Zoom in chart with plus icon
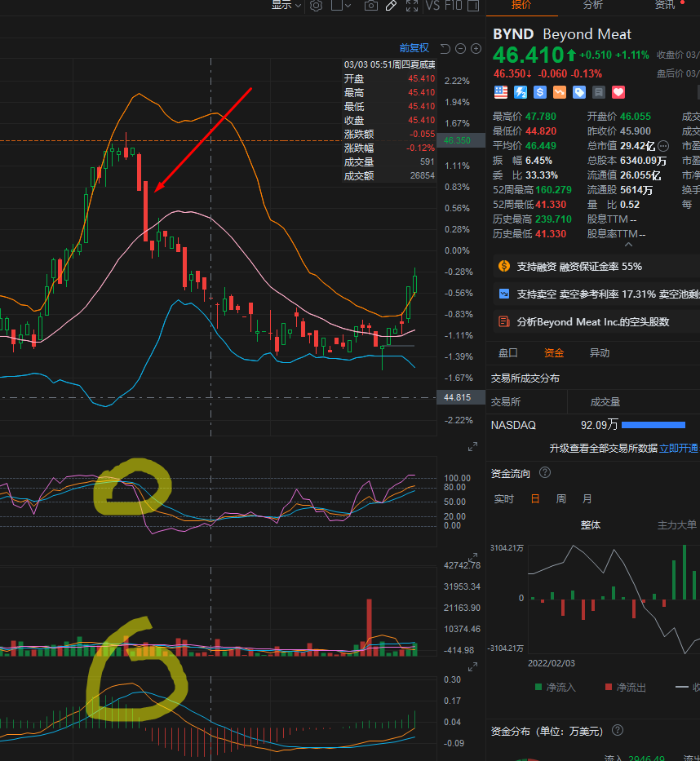This screenshot has height=761, width=700. [x=476, y=49]
